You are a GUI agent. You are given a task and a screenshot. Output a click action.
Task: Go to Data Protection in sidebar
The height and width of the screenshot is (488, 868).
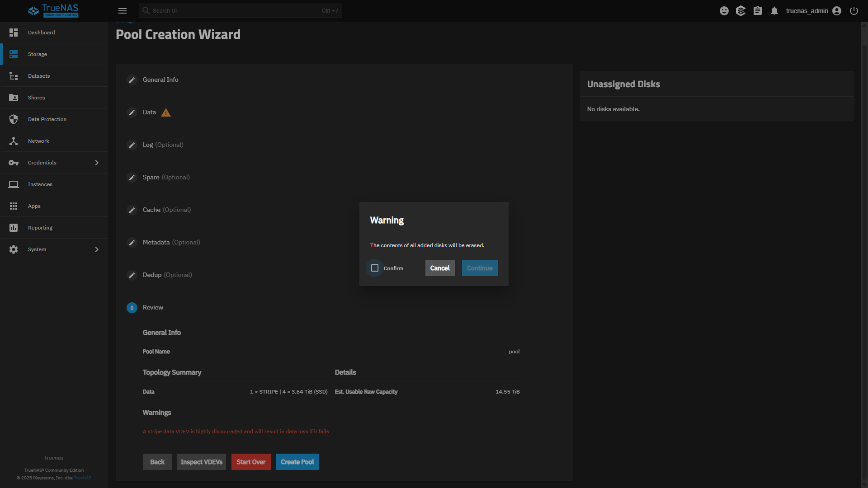pyautogui.click(x=47, y=119)
